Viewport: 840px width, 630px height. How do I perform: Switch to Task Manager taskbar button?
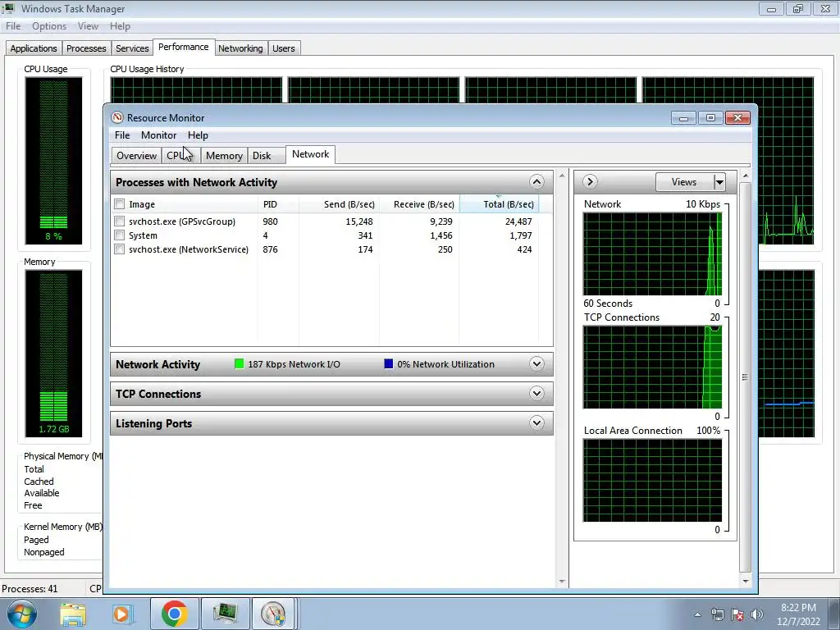point(226,614)
